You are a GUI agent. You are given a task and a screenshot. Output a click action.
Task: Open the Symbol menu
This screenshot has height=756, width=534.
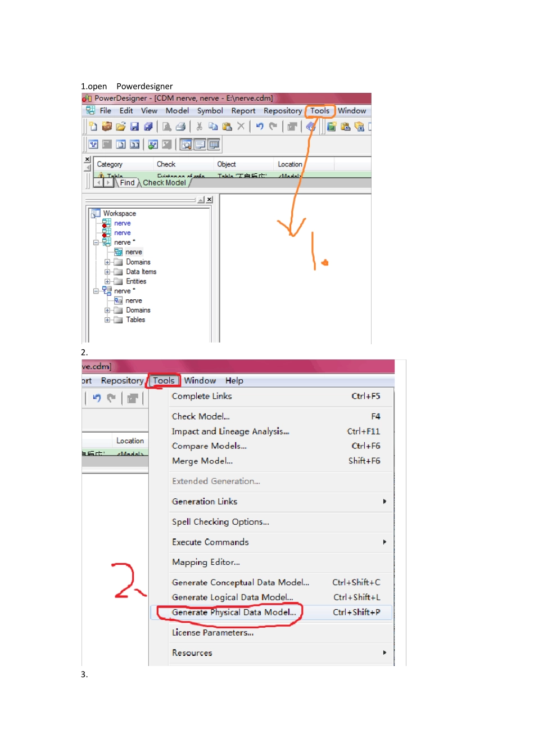[x=210, y=110]
